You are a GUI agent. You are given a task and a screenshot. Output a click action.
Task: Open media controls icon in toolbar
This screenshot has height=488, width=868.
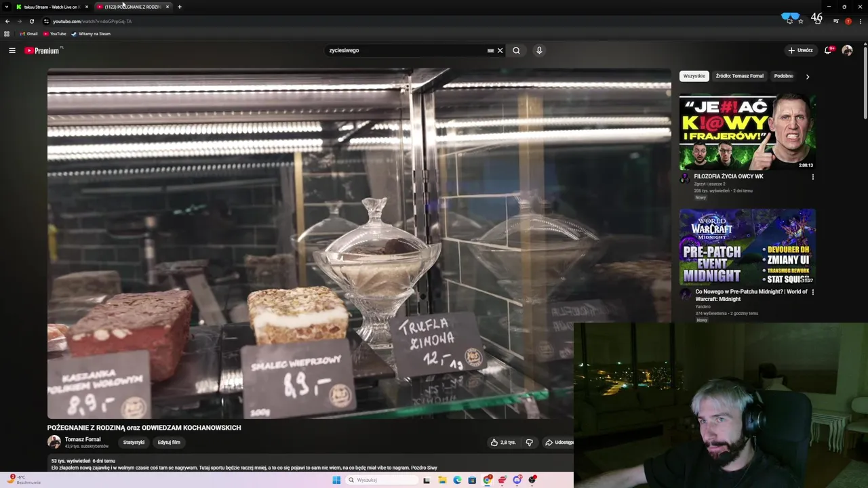coord(835,21)
